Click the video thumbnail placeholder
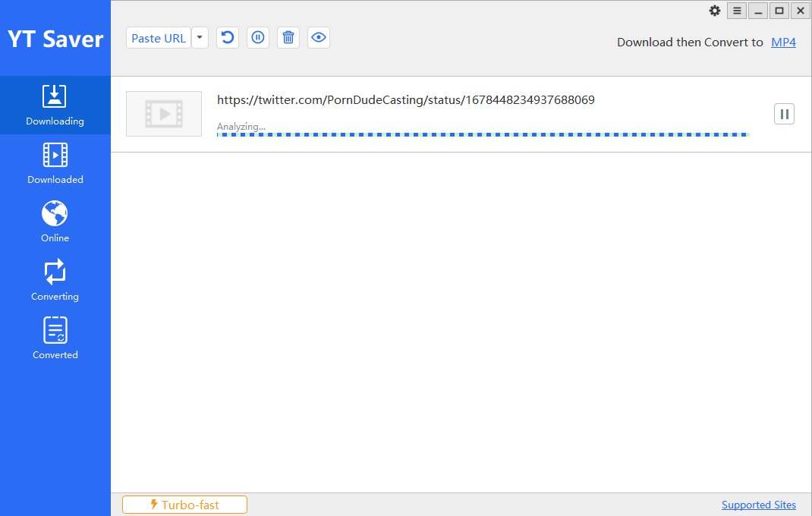This screenshot has width=812, height=516. [x=164, y=114]
